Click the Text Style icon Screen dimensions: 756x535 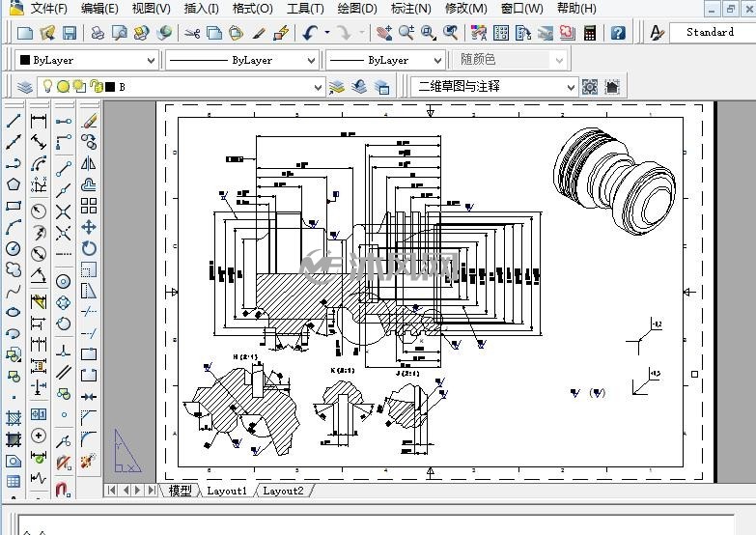[x=657, y=32]
